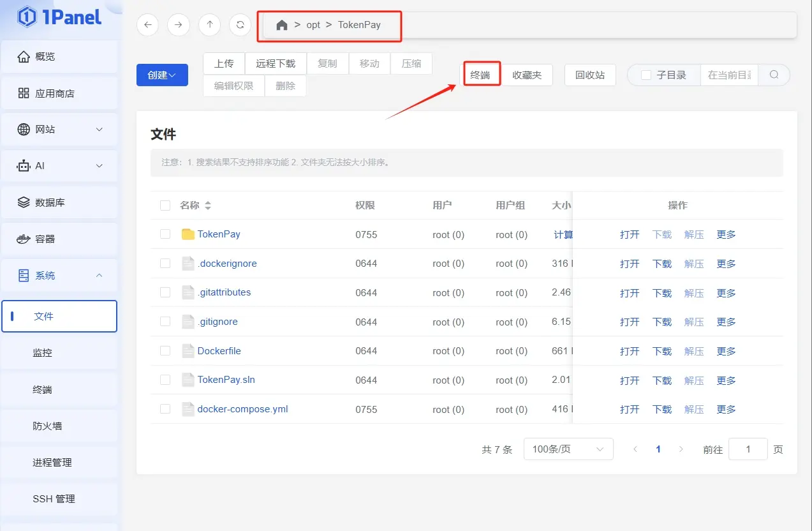Open the TokenPay folder name link
Image resolution: width=812 pixels, height=531 pixels.
pyautogui.click(x=219, y=234)
